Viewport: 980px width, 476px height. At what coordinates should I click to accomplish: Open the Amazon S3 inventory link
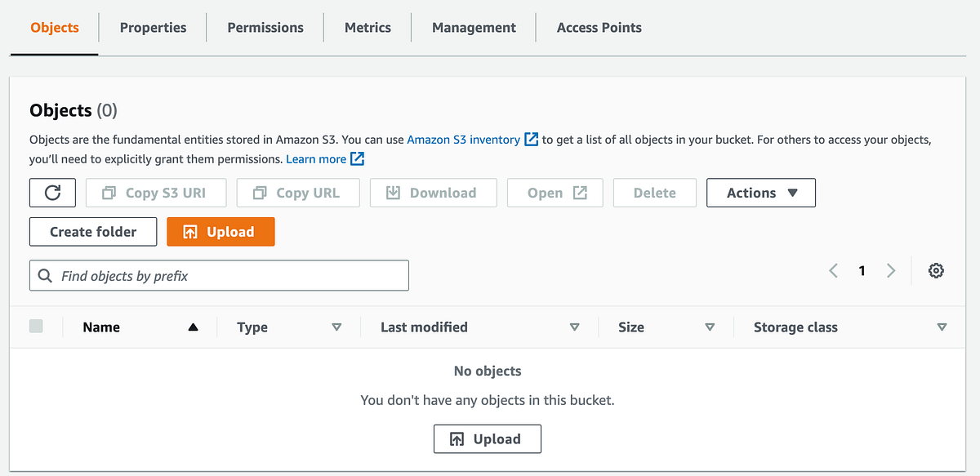463,140
